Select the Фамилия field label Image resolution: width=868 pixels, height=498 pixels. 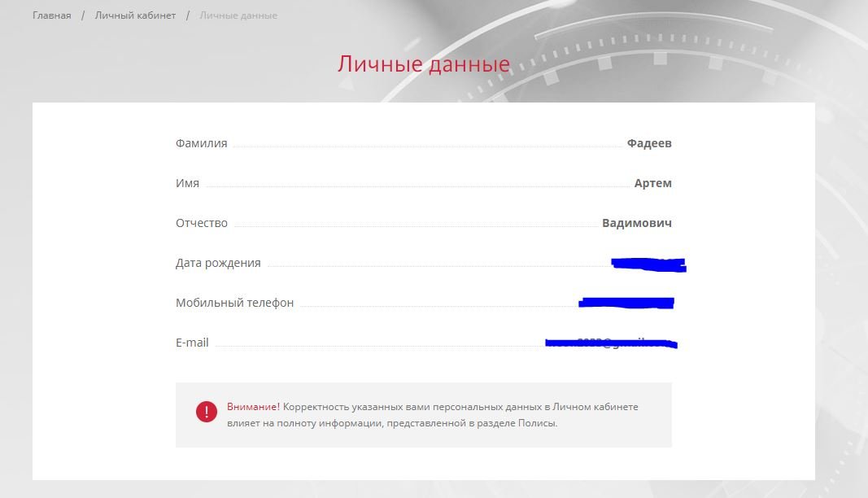[x=202, y=144]
